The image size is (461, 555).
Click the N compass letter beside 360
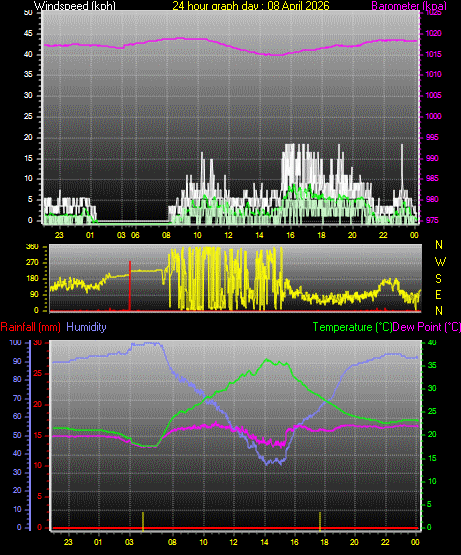click(439, 245)
